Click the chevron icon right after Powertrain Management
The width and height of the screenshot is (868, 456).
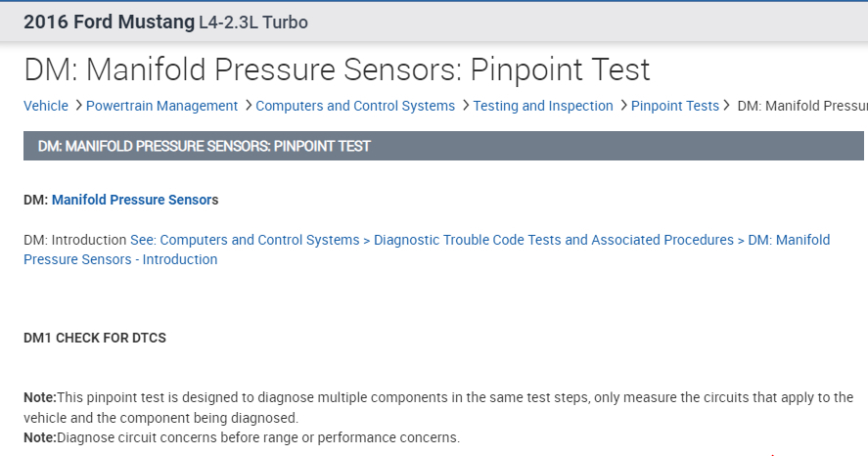coord(248,106)
